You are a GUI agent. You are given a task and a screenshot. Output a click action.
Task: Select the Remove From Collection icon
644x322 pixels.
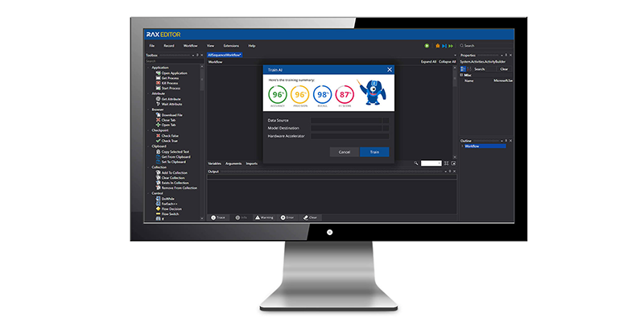pos(158,188)
